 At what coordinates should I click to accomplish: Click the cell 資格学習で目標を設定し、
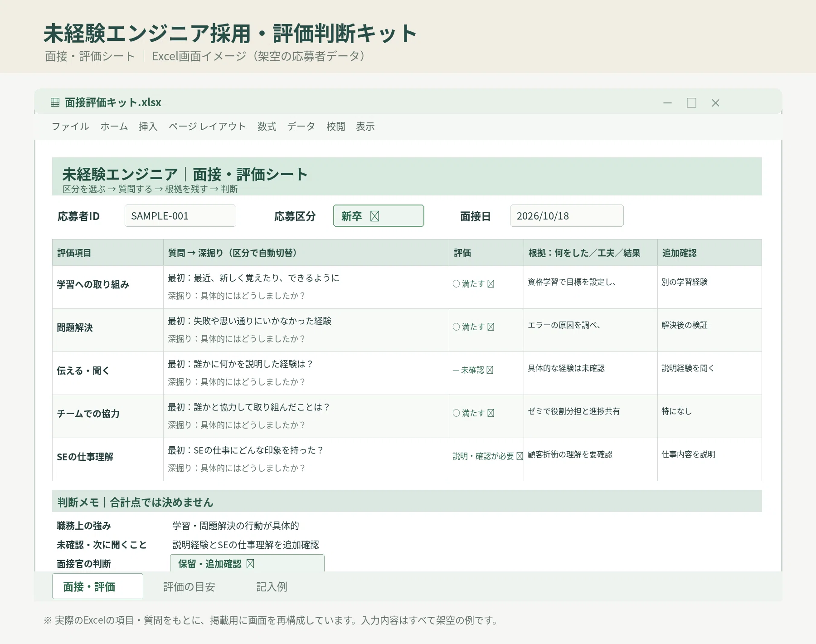(590, 287)
